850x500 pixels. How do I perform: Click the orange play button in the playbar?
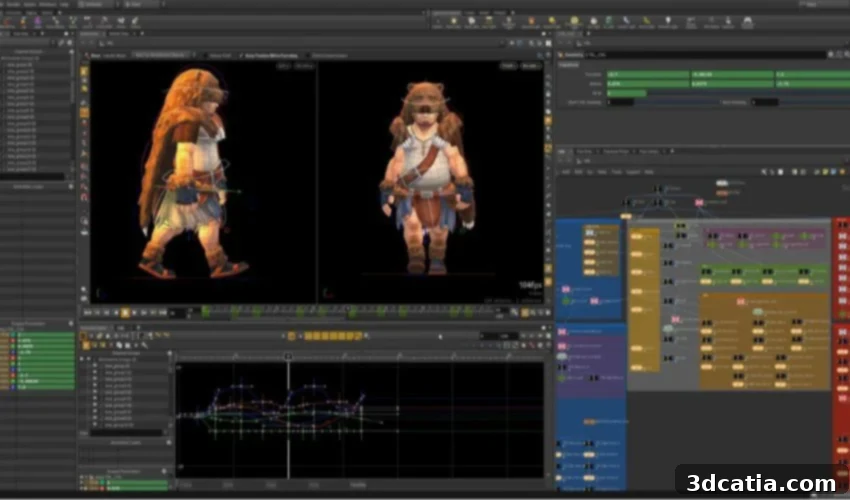[125, 312]
